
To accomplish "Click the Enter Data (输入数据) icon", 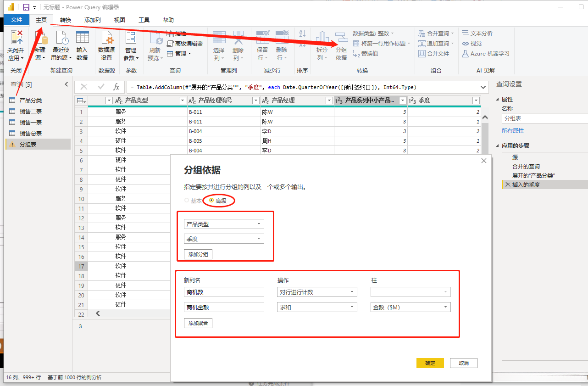I will click(x=82, y=38).
